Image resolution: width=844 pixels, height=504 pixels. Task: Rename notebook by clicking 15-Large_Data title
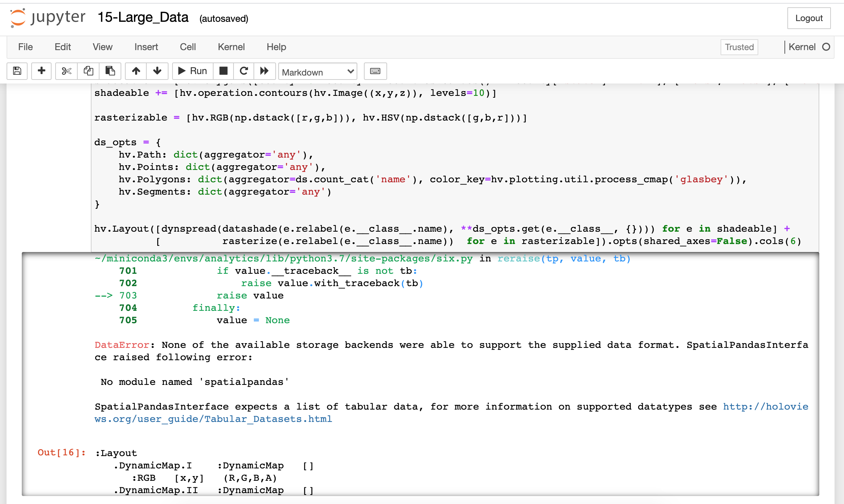[143, 17]
